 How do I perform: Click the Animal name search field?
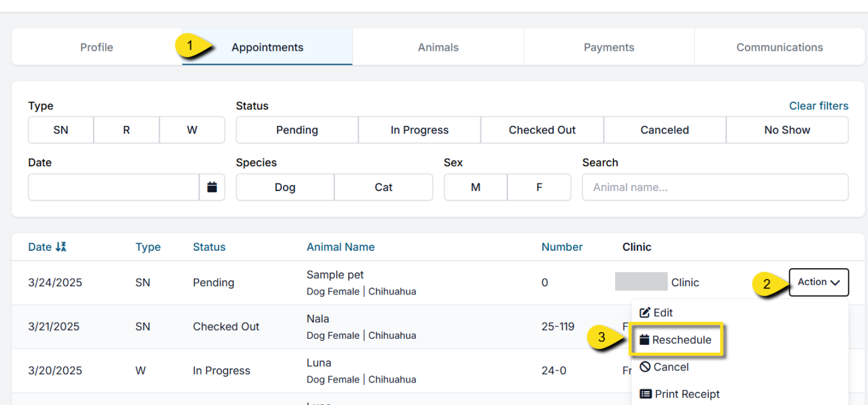click(715, 187)
